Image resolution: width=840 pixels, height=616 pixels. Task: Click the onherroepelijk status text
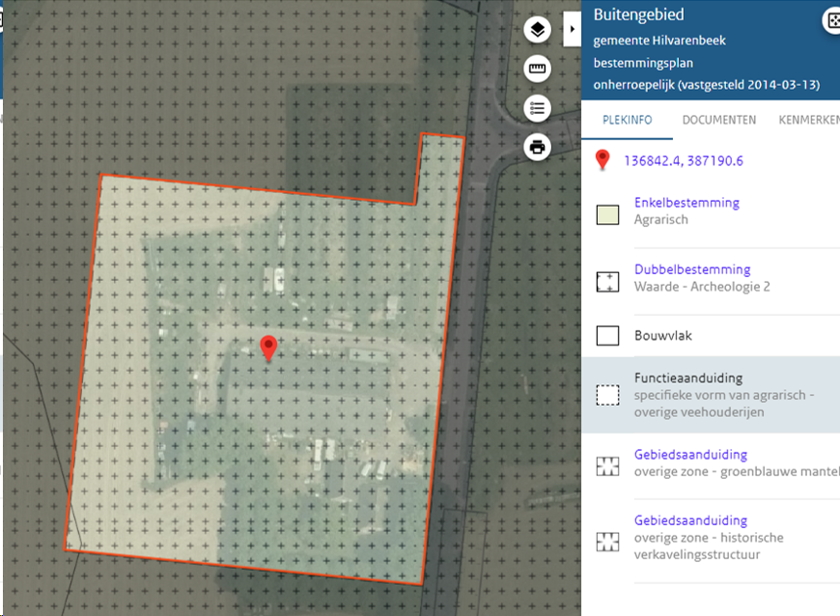pos(706,85)
